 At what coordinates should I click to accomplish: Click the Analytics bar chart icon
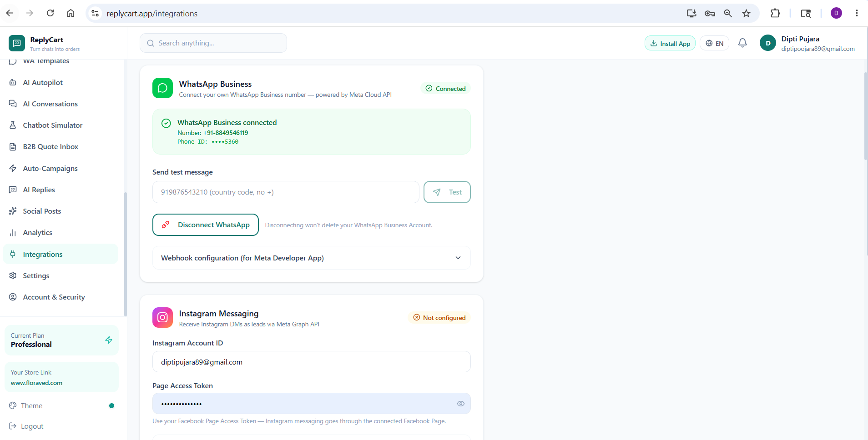[13, 233]
